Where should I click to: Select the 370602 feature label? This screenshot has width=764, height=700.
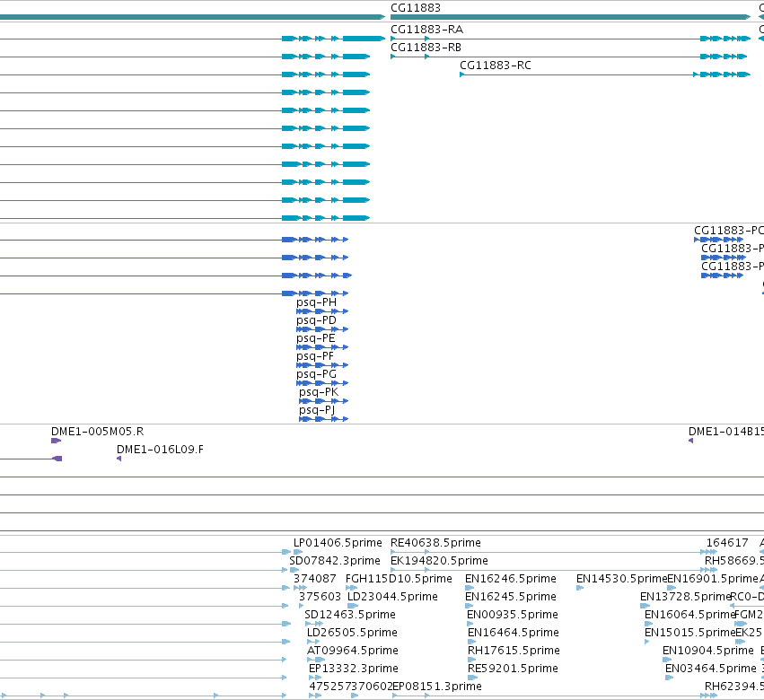tap(372, 687)
